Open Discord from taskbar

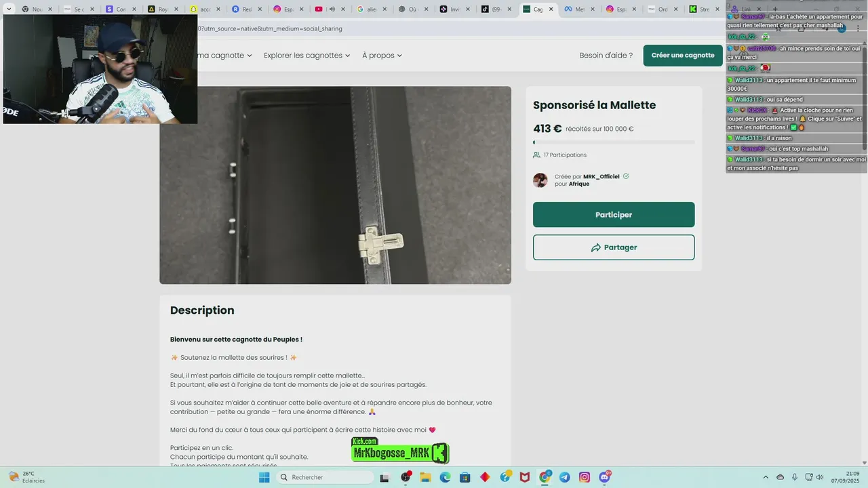point(604,477)
